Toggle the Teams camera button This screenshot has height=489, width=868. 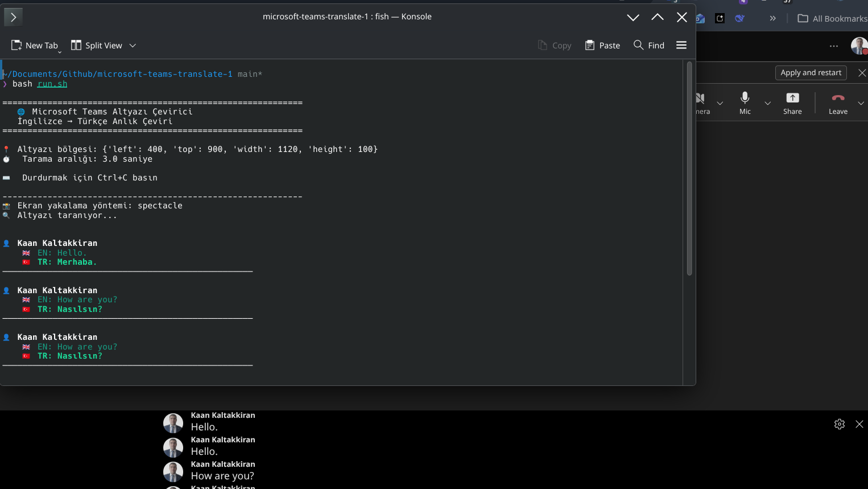(701, 103)
